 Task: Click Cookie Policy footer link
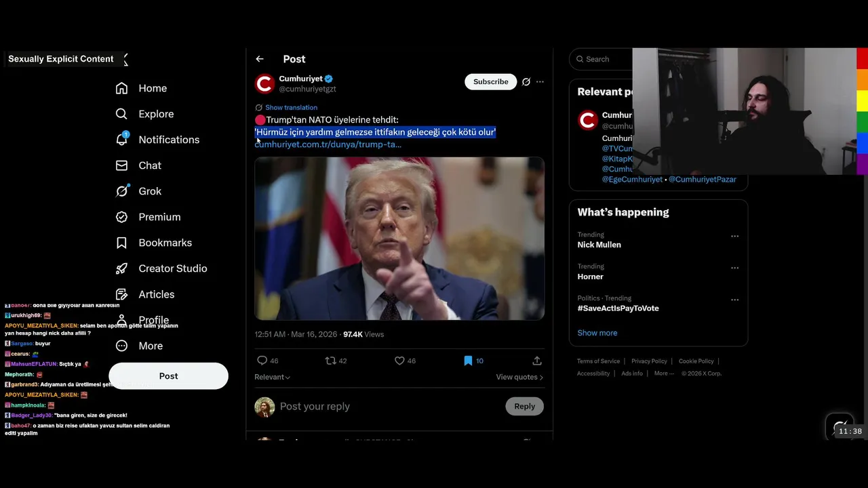[x=696, y=361]
